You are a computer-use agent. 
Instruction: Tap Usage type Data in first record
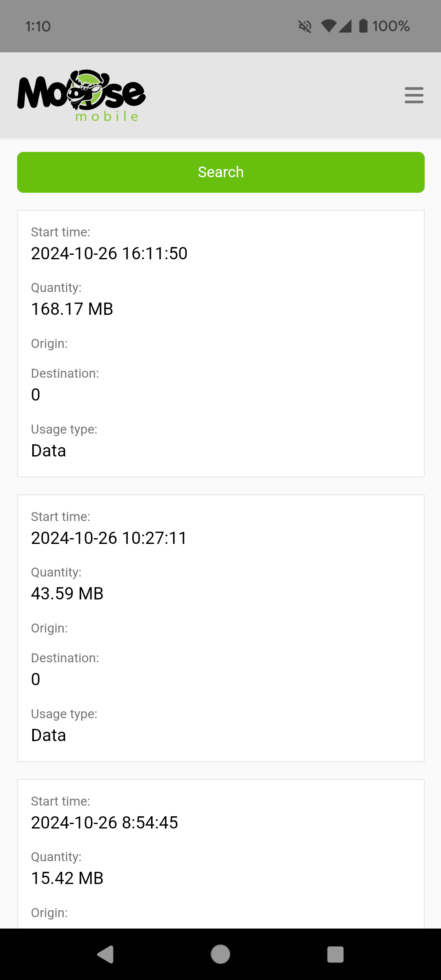tap(49, 451)
